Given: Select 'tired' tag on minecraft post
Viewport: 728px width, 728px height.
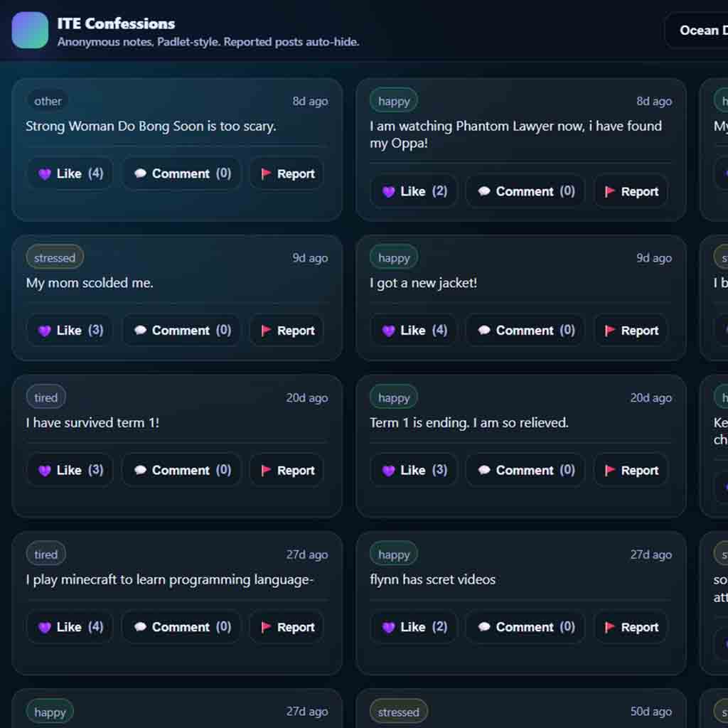Looking at the screenshot, I should pyautogui.click(x=45, y=555).
